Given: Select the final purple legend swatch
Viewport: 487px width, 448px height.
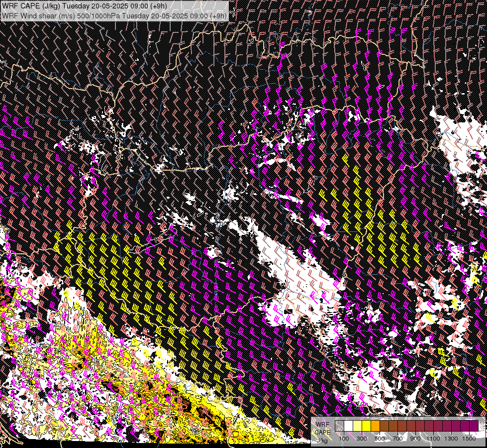Looking at the screenshot, I should (x=474, y=426).
